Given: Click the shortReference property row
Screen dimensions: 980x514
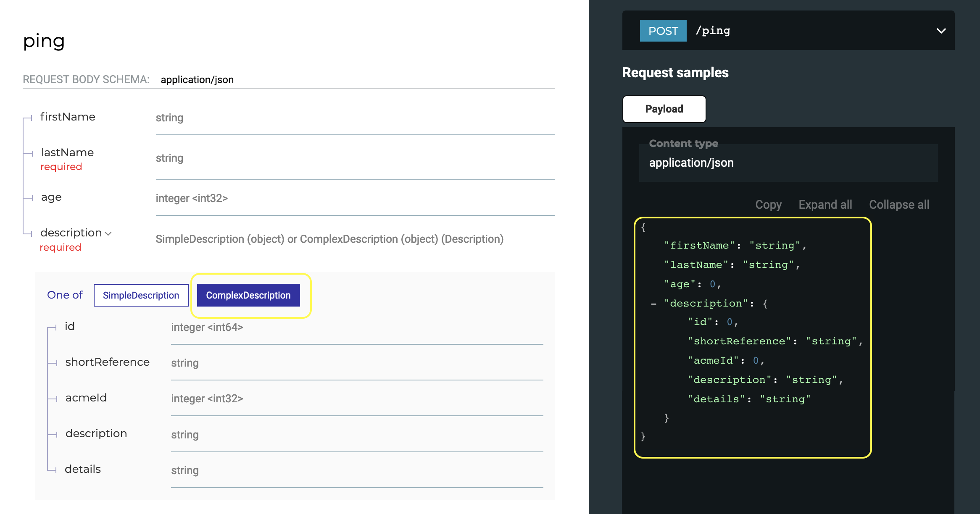Looking at the screenshot, I should coord(107,362).
